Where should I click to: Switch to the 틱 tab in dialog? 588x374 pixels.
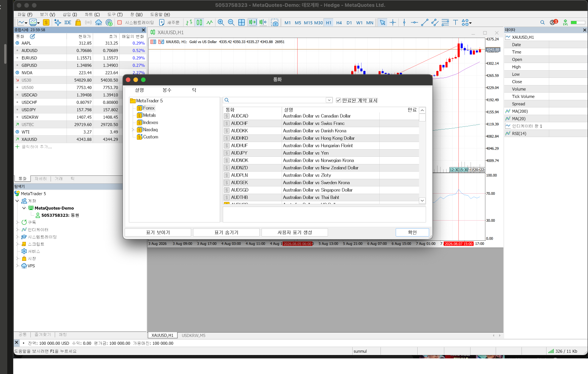coord(194,90)
